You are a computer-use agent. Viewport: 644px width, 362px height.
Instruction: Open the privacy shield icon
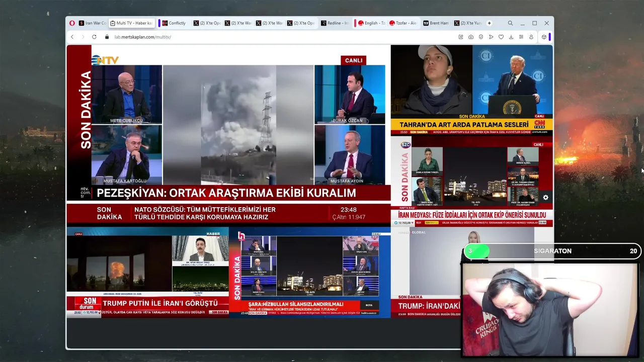click(481, 37)
